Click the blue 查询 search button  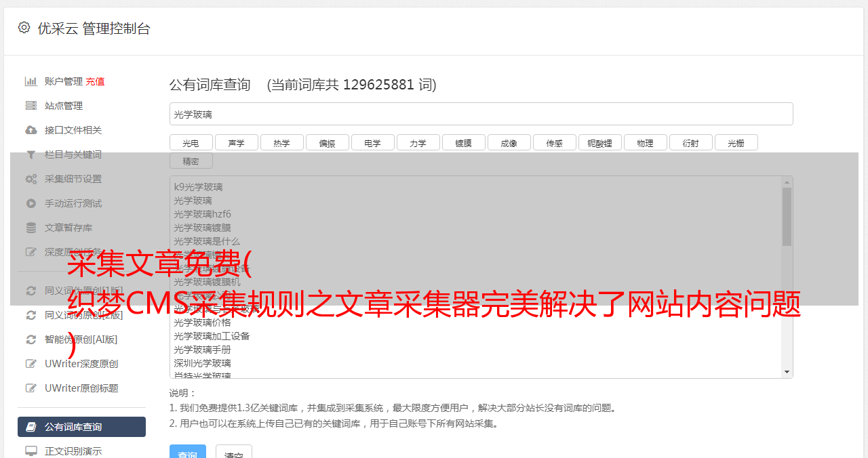tap(188, 453)
